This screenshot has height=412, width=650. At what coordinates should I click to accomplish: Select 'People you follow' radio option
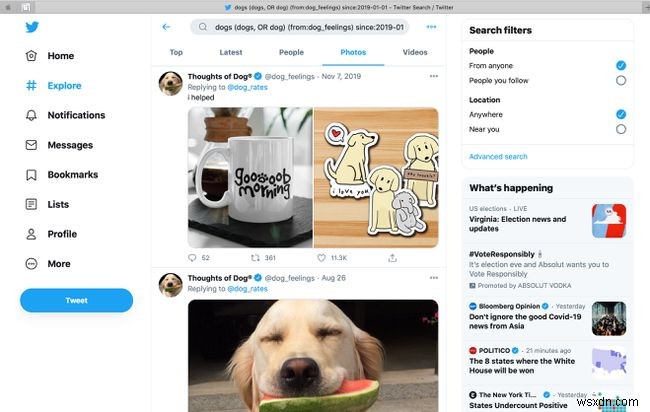[621, 80]
